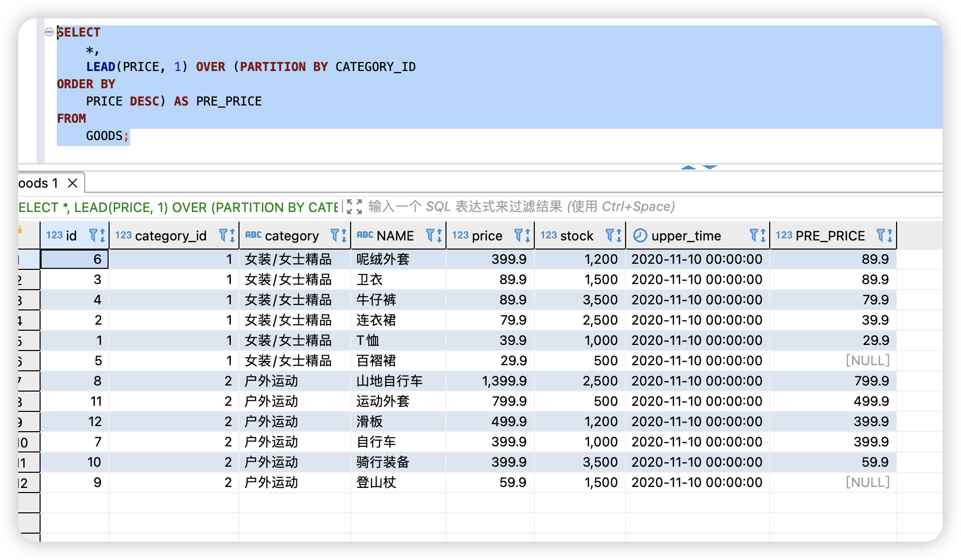Click sort arrows in upper_time column header
Image resolution: width=961 pixels, height=560 pixels.
coord(763,235)
